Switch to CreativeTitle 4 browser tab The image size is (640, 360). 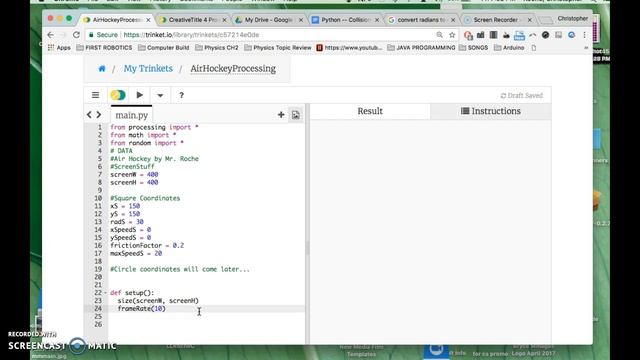(192, 20)
